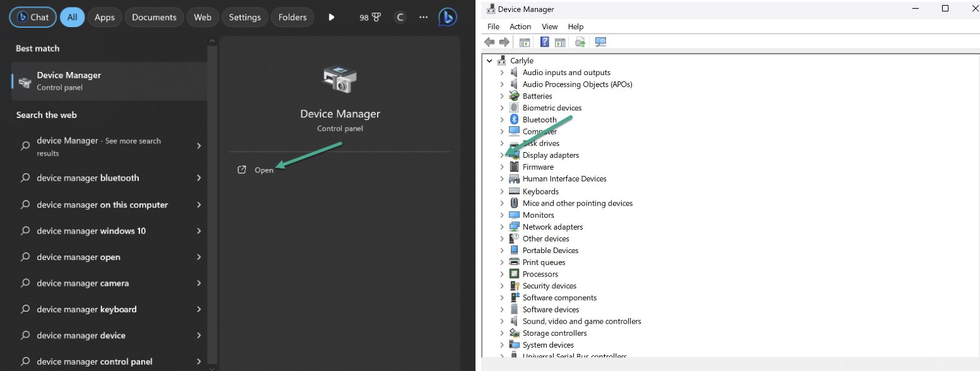Screen dimensions: 980x371
Task: Click the processor icon beside Processors
Action: tap(514, 274)
